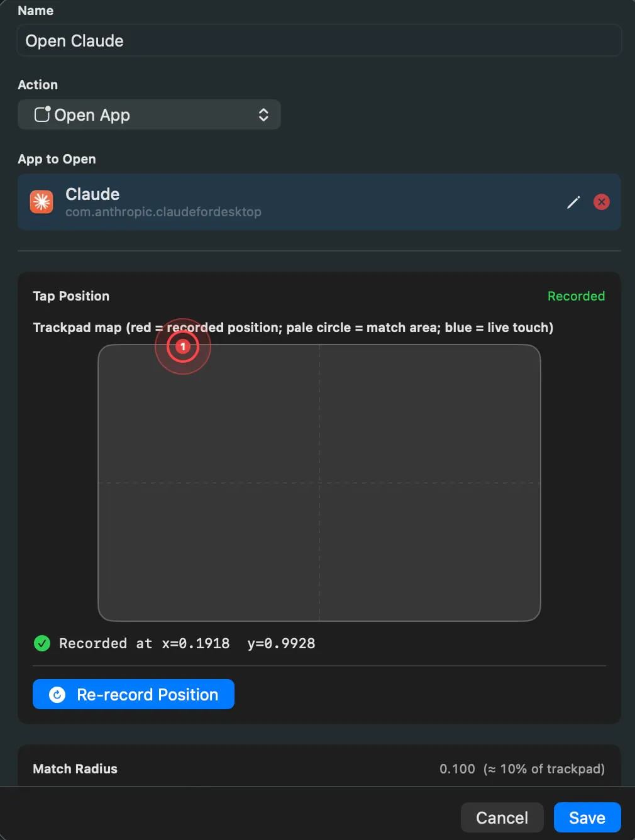Click the Name input field "Open Claude"
Image resolution: width=635 pixels, height=840 pixels.
tap(319, 41)
